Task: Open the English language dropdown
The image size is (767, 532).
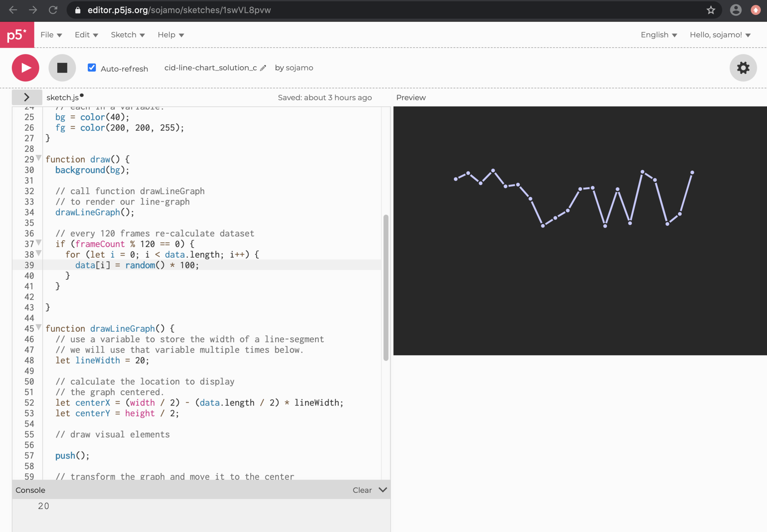Action: [x=659, y=35]
